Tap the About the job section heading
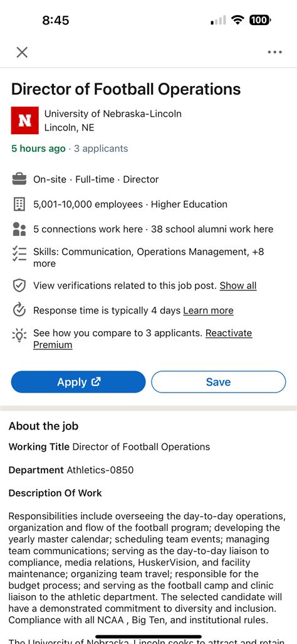The height and width of the screenshot is (644, 297). coord(43,426)
